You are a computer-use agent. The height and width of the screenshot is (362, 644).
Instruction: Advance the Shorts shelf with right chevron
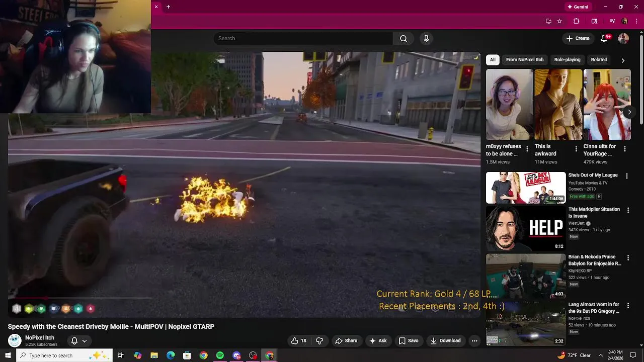pos(629,112)
